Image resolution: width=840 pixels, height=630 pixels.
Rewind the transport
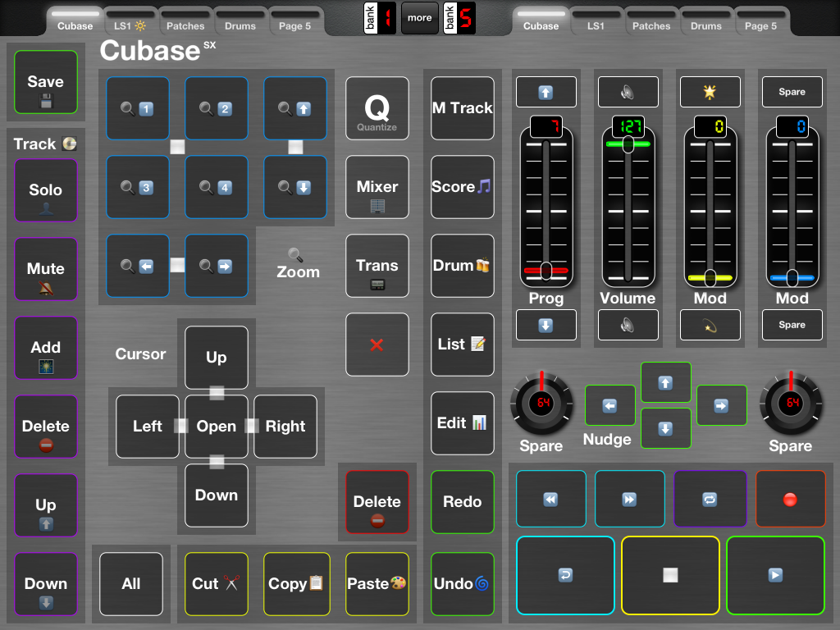(x=550, y=500)
